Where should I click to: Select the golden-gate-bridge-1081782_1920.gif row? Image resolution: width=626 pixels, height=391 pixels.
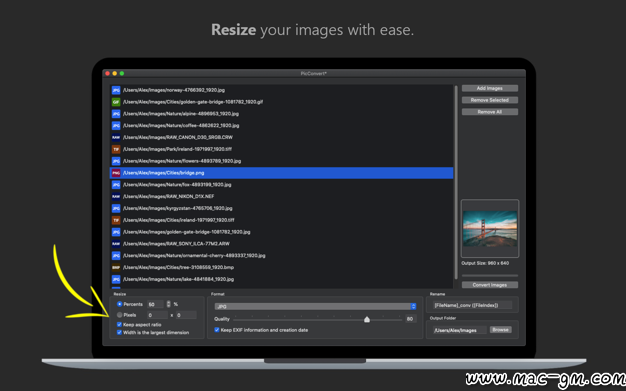click(282, 102)
